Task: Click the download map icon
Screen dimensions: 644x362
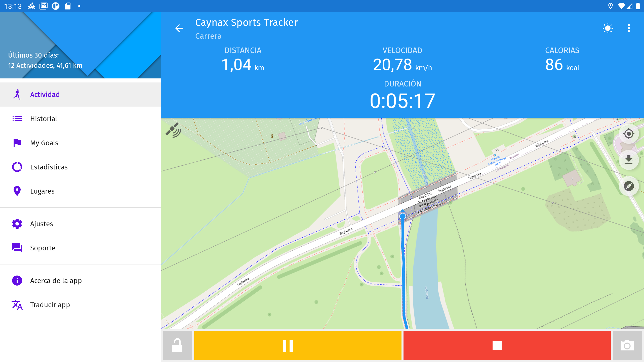Action: tap(629, 160)
